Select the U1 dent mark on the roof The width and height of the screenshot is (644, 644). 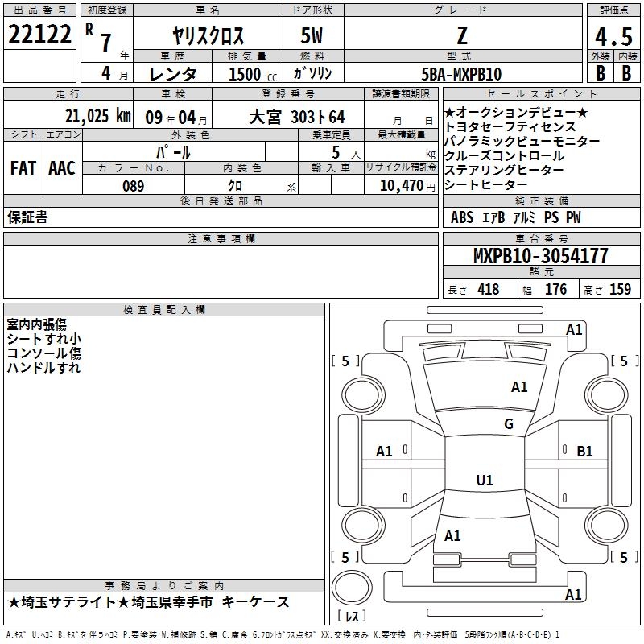coord(484,481)
